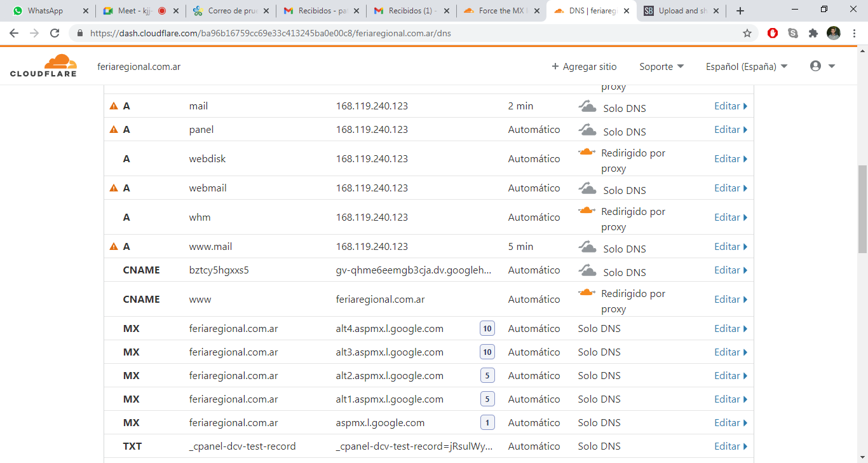Click Editar on the aspmx.l.google.com MX row
Image resolution: width=868 pixels, height=463 pixels.
(731, 423)
